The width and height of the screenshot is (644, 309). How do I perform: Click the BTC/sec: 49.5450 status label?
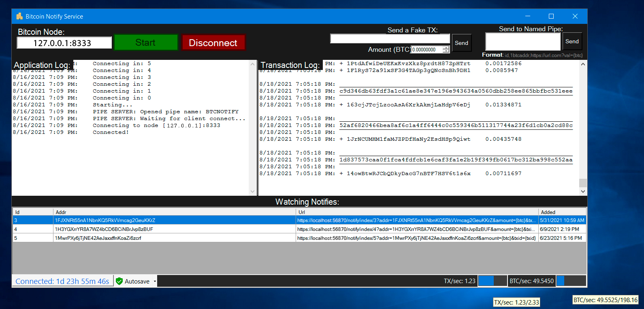tap(531, 281)
